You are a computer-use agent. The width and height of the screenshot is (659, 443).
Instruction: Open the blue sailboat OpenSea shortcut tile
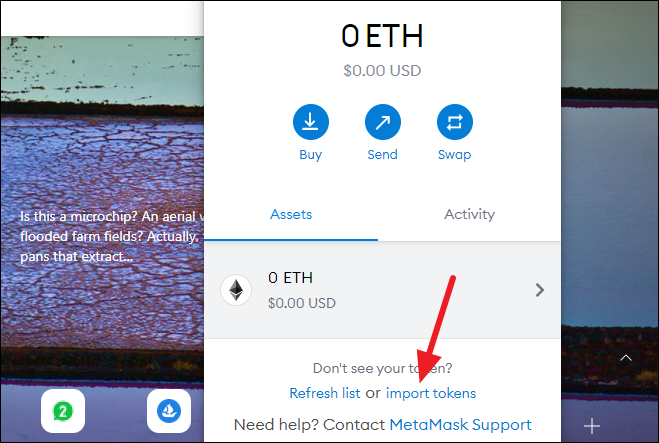tap(169, 411)
